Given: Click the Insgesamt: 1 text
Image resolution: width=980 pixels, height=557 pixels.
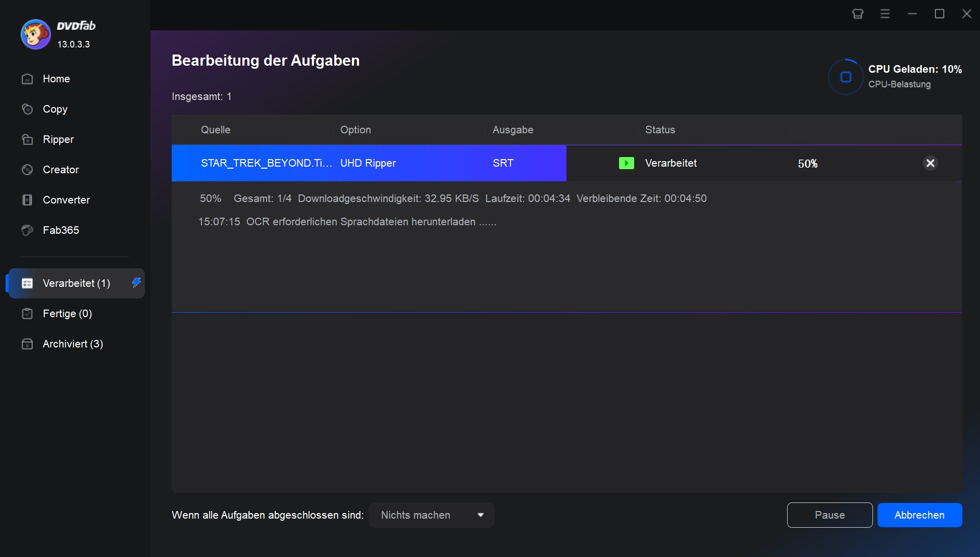Looking at the screenshot, I should pyautogui.click(x=201, y=96).
